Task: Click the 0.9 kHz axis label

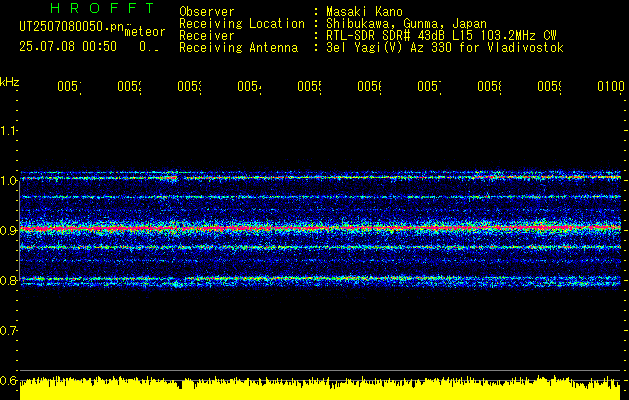Action: [8, 230]
